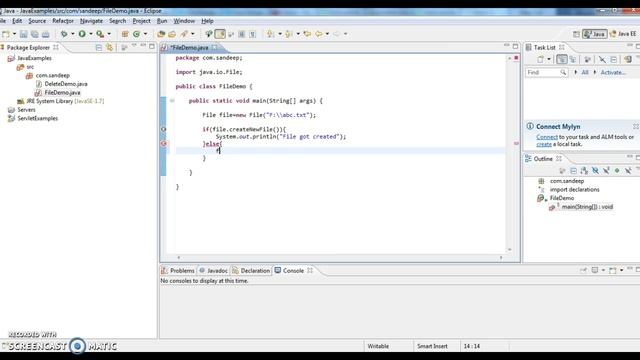Click the Print toolbar icon

click(46, 34)
